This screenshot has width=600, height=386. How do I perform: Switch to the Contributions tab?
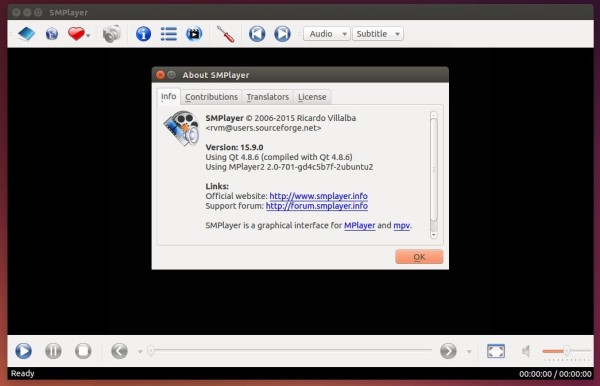(211, 97)
